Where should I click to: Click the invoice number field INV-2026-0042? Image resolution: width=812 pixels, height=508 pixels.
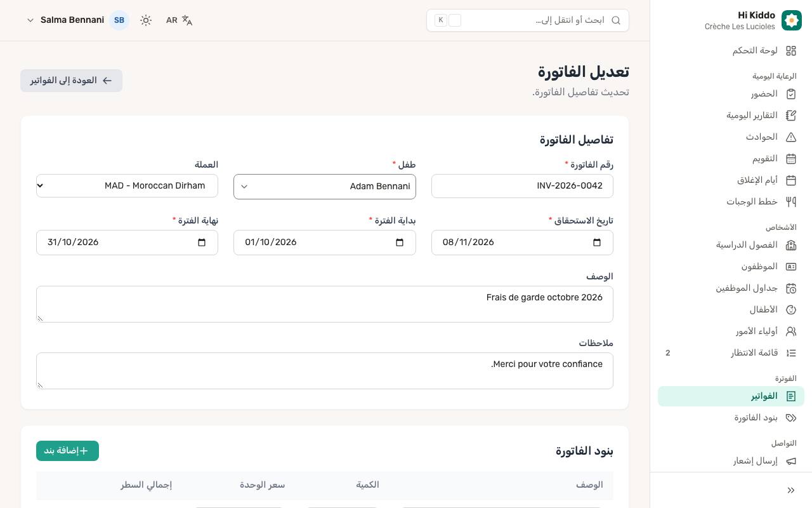pyautogui.click(x=522, y=186)
